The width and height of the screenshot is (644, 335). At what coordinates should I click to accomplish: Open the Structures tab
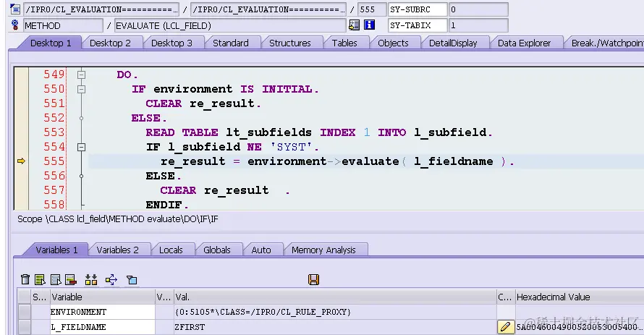point(289,43)
